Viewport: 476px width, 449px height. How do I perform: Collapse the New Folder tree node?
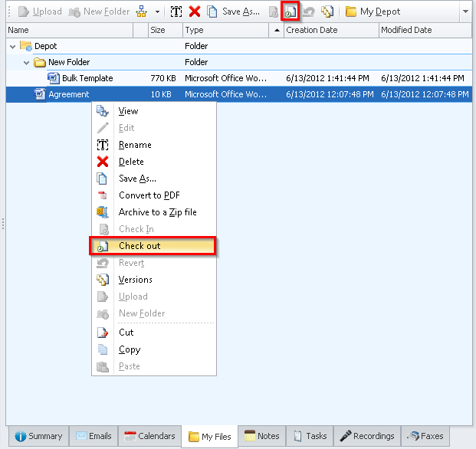click(x=26, y=62)
